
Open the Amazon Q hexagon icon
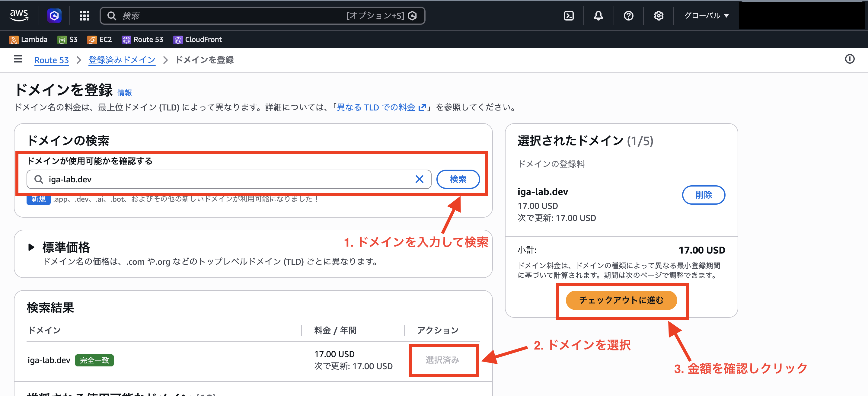pyautogui.click(x=54, y=15)
